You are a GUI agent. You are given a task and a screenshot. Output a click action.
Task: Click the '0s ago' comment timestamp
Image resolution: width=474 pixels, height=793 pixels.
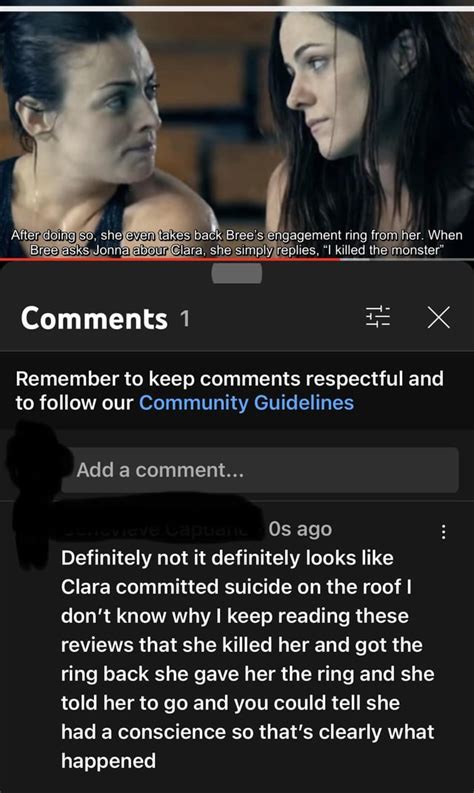(x=300, y=529)
